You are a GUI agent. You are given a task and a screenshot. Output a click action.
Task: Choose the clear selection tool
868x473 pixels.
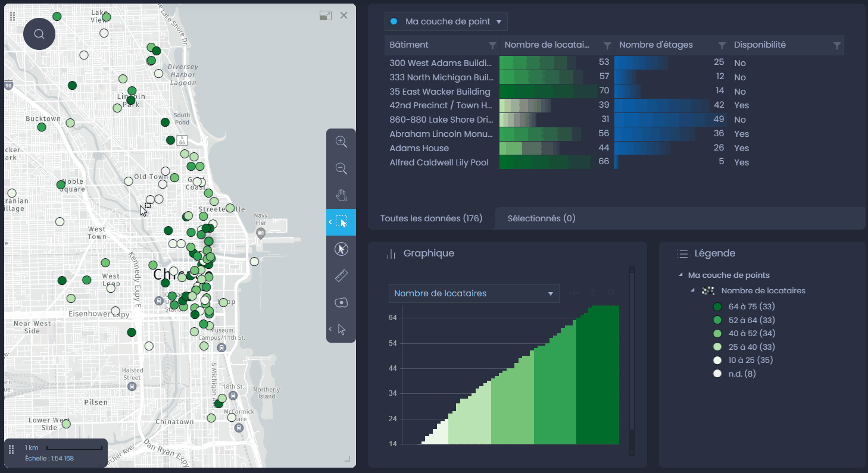coord(341,249)
